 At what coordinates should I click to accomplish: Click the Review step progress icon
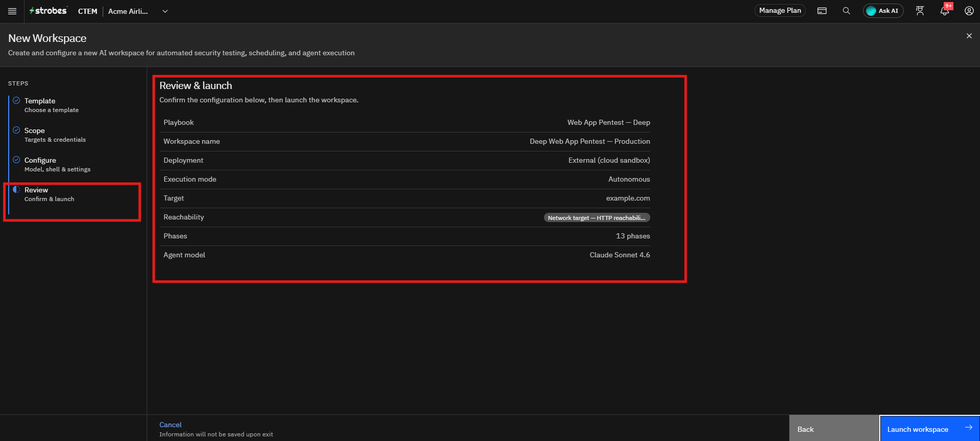click(x=16, y=189)
